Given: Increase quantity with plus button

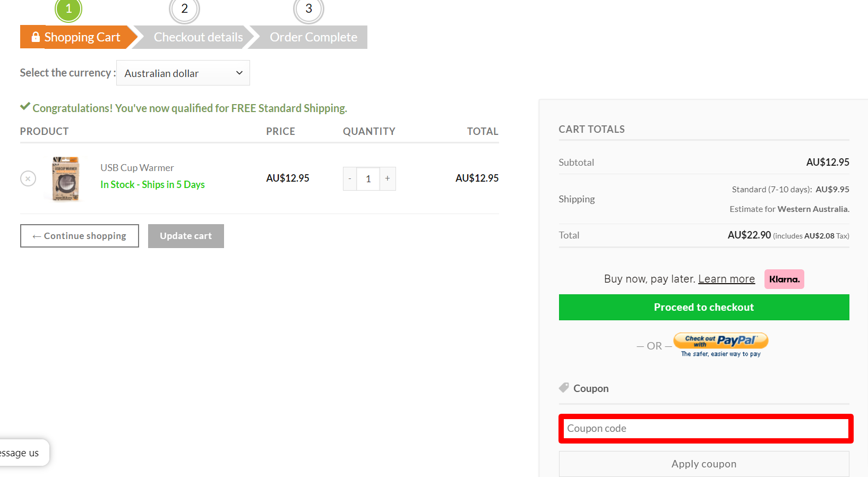Looking at the screenshot, I should (x=388, y=178).
